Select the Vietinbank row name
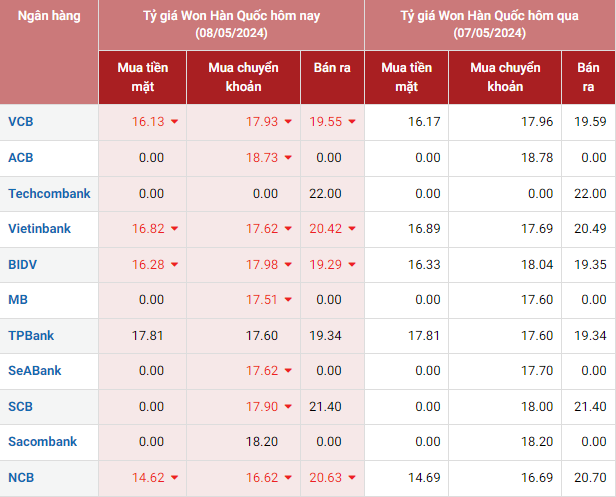The image size is (616, 497). tap(39, 229)
